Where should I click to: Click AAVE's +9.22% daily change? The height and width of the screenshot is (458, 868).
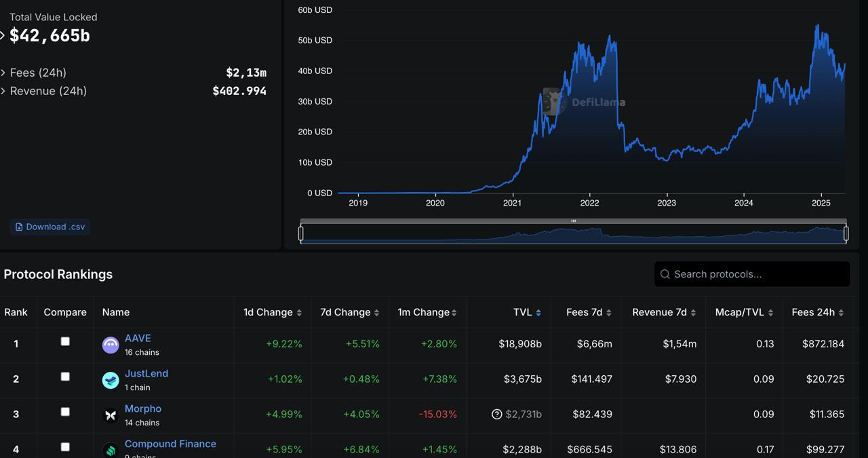point(284,344)
